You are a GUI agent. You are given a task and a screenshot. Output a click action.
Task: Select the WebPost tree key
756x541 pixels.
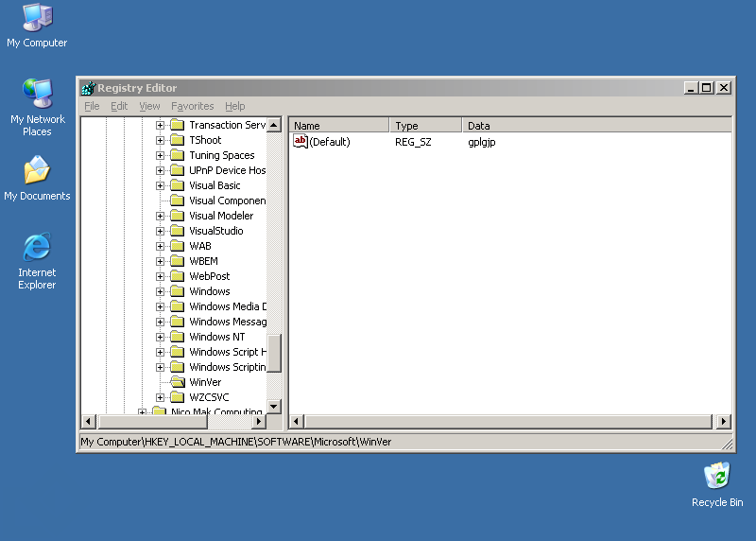pyautogui.click(x=209, y=276)
